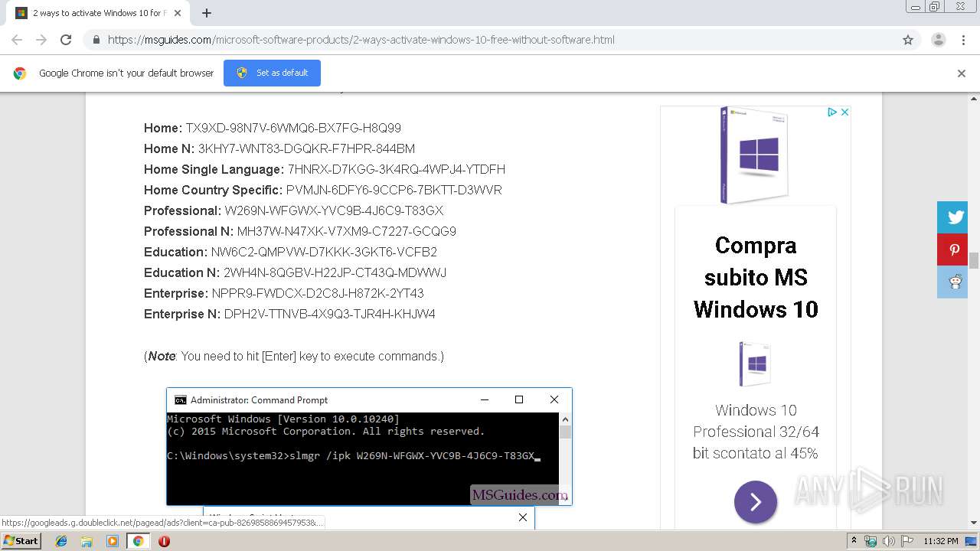Select the Education key NW6C2-QMPVW-D7KKK-3GKT6-VCFB2
980x551 pixels.
(324, 252)
